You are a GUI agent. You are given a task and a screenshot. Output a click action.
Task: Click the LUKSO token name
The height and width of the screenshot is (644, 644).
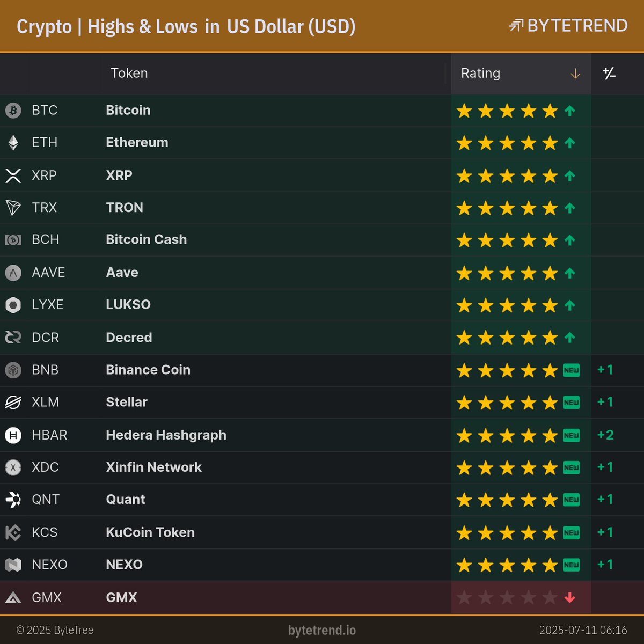point(128,304)
